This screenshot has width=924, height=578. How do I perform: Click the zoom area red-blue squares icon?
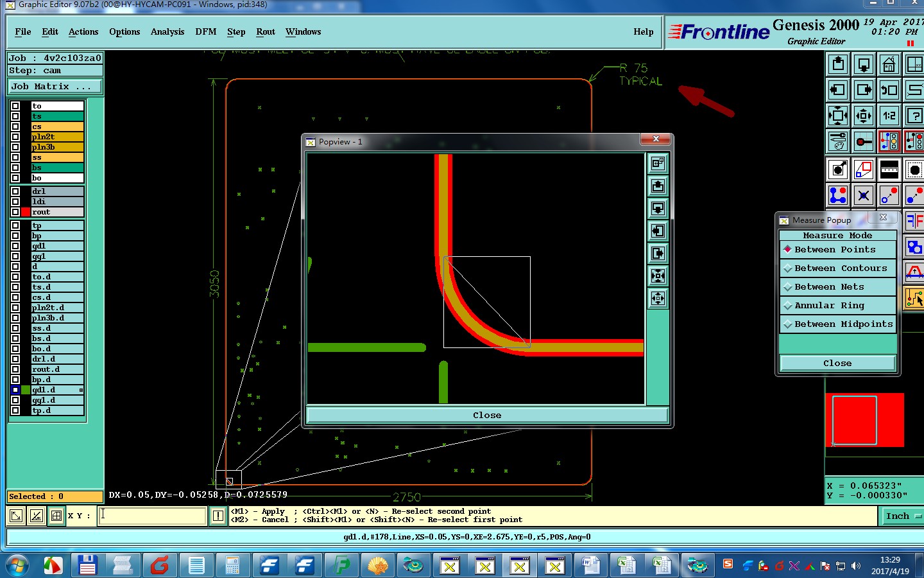pyautogui.click(x=864, y=170)
